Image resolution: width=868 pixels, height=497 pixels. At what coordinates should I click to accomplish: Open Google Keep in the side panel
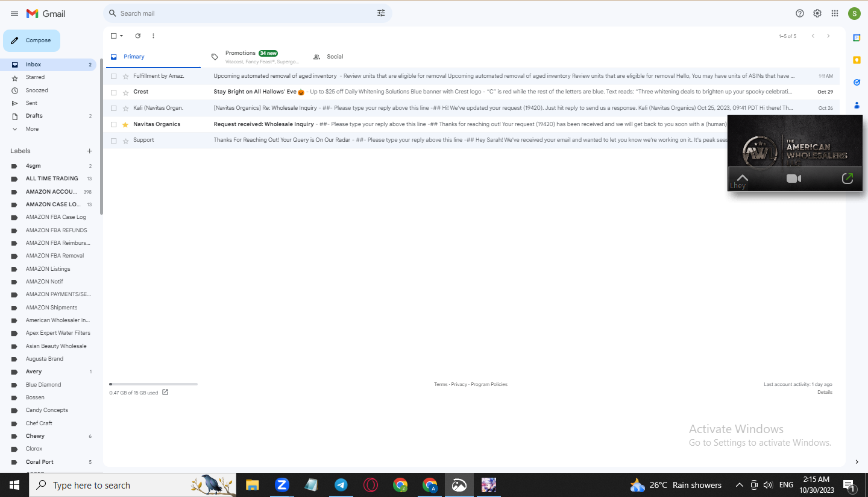point(857,60)
